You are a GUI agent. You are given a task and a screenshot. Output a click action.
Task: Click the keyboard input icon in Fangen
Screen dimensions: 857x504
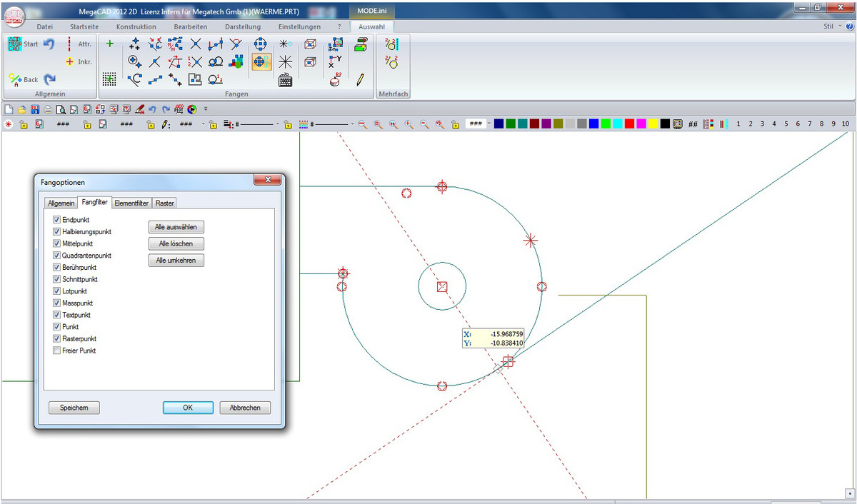click(x=285, y=79)
